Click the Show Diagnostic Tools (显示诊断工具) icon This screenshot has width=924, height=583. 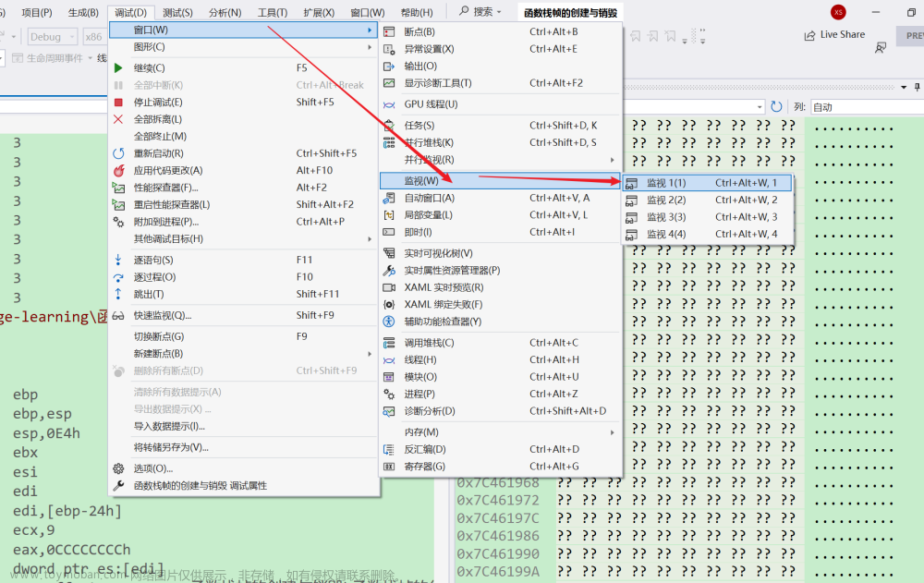coord(389,83)
